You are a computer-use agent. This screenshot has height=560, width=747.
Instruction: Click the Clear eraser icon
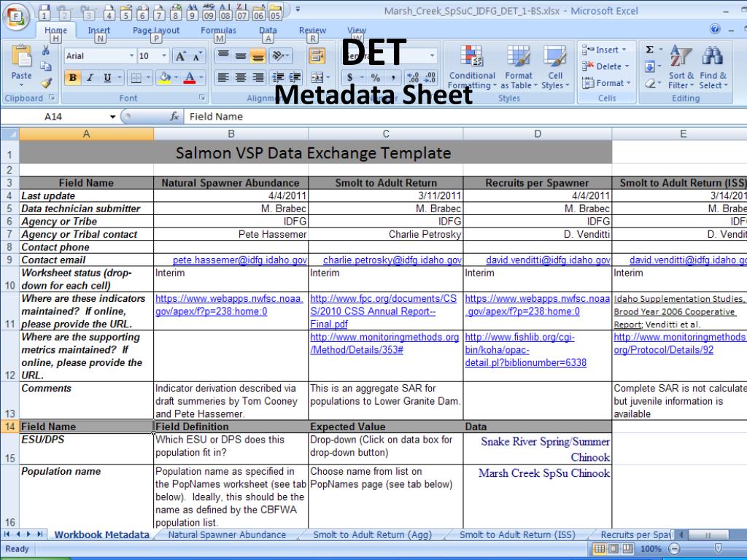(x=650, y=83)
